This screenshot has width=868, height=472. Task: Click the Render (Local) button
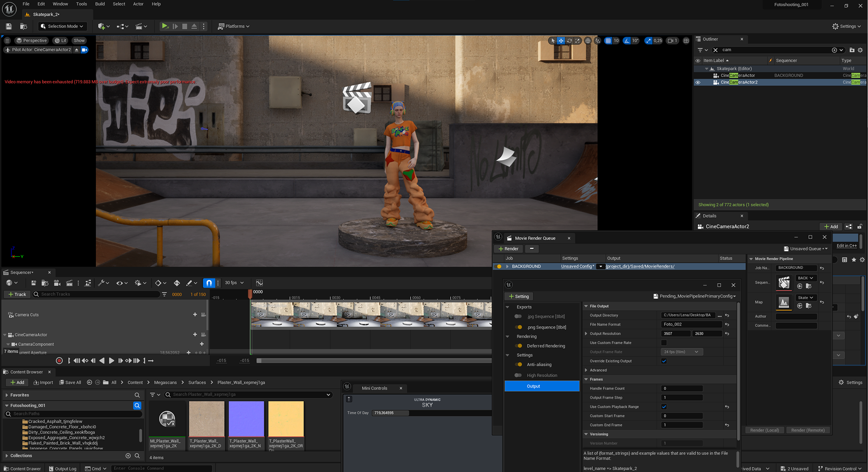(x=764, y=430)
